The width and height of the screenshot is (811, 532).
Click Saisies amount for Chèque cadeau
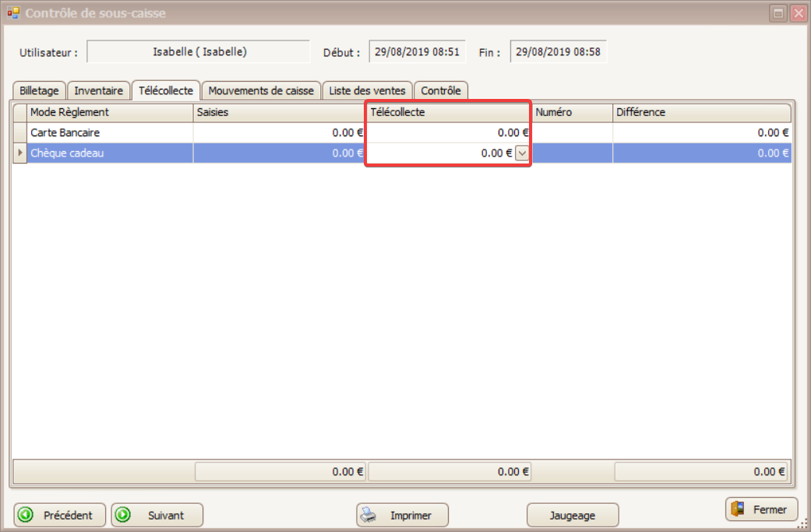pos(280,153)
